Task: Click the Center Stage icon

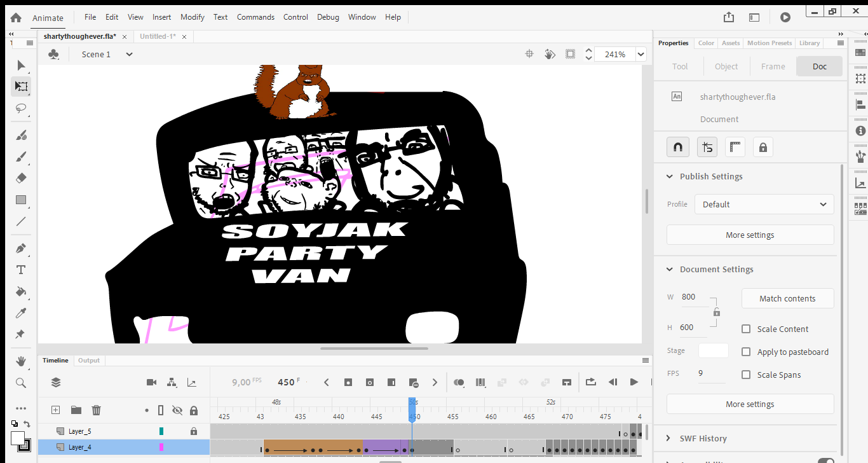Action: (529, 54)
